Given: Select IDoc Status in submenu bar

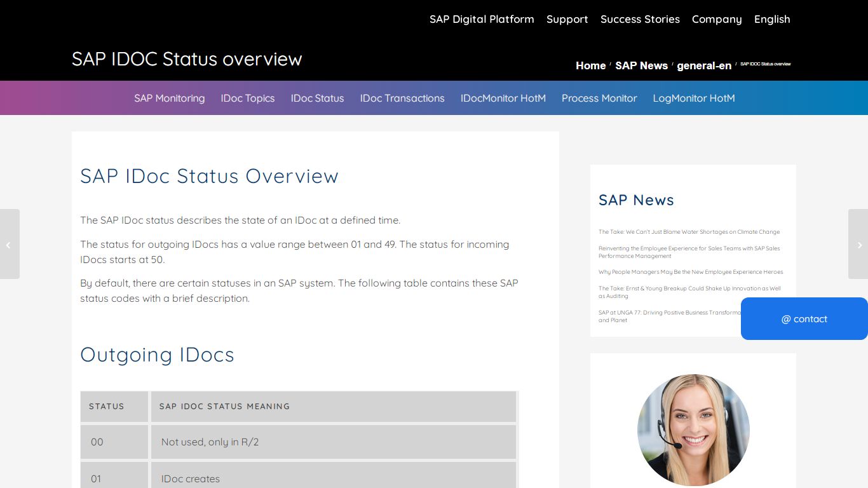Looking at the screenshot, I should (317, 98).
